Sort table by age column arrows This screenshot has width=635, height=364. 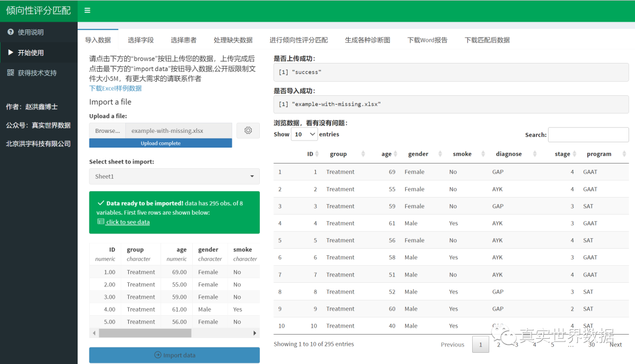click(x=396, y=154)
